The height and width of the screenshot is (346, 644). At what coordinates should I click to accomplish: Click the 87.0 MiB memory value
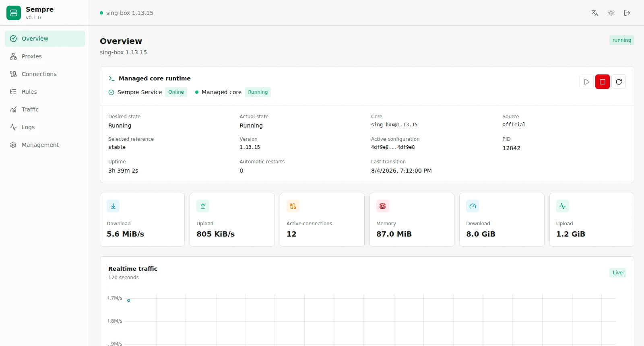click(x=394, y=234)
